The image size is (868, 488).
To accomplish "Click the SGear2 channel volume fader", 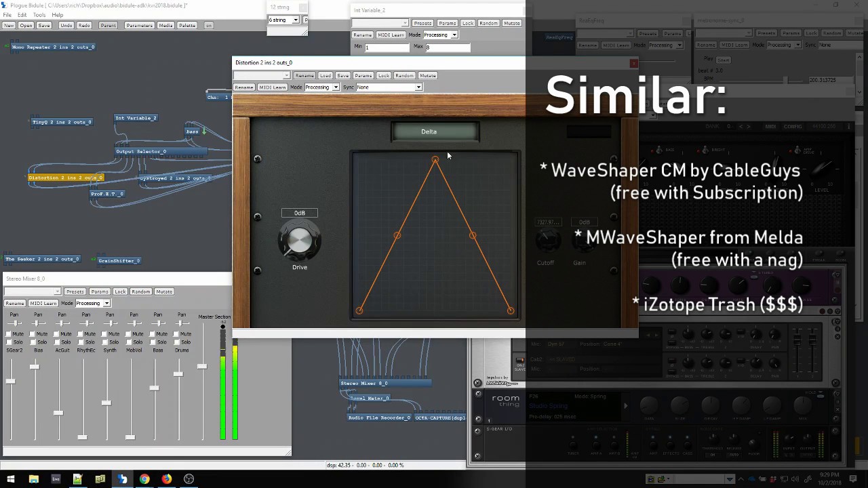I will [x=10, y=381].
